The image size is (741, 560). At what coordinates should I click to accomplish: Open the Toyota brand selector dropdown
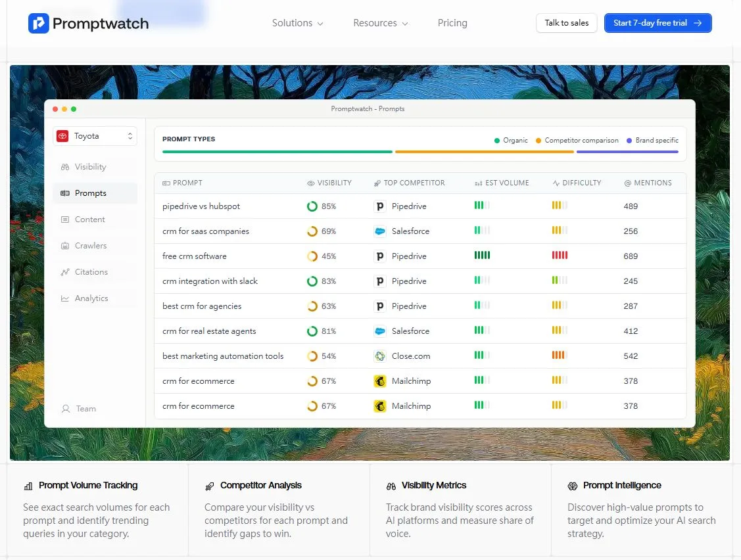[x=95, y=136]
